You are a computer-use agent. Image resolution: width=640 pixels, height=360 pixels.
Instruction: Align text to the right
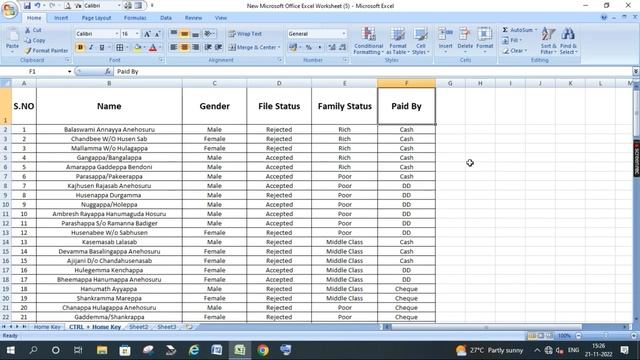click(x=196, y=48)
